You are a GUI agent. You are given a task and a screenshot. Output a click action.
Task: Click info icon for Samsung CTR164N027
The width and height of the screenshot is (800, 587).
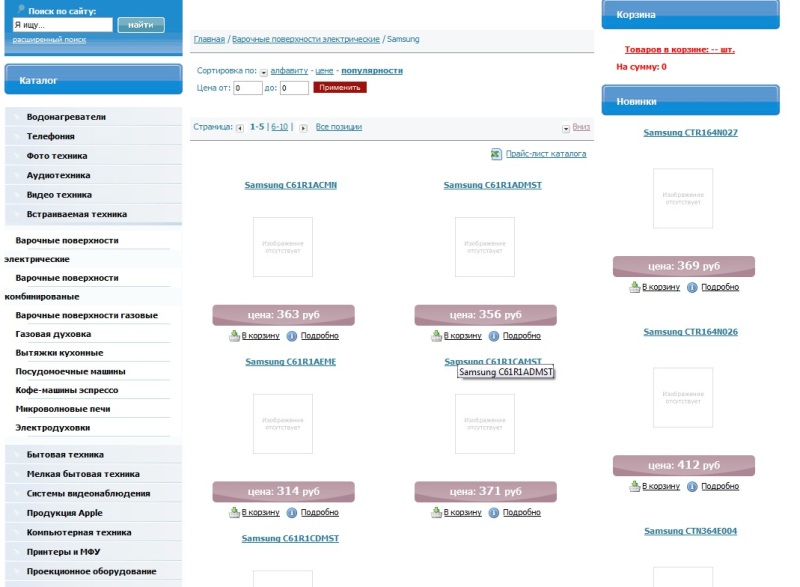[x=692, y=288]
